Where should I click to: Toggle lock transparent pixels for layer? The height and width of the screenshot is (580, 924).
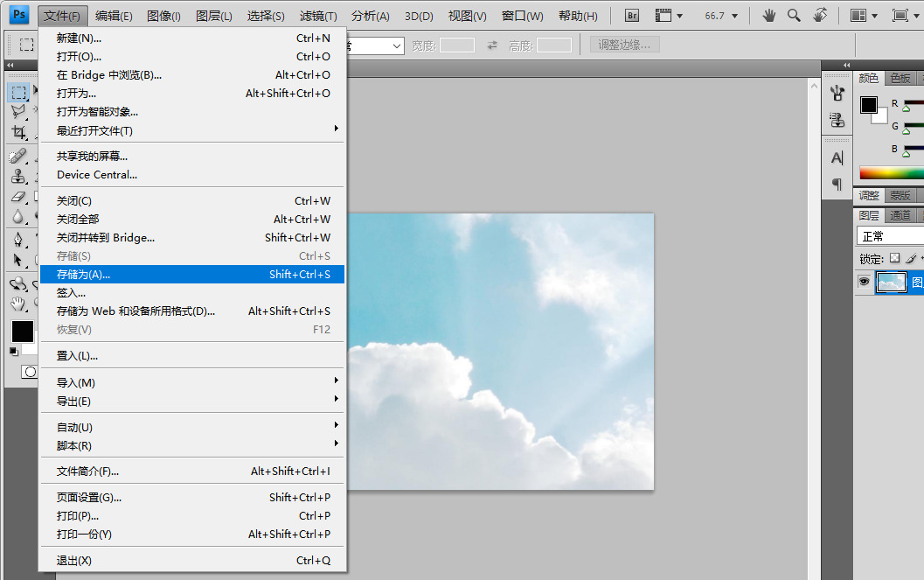894,259
